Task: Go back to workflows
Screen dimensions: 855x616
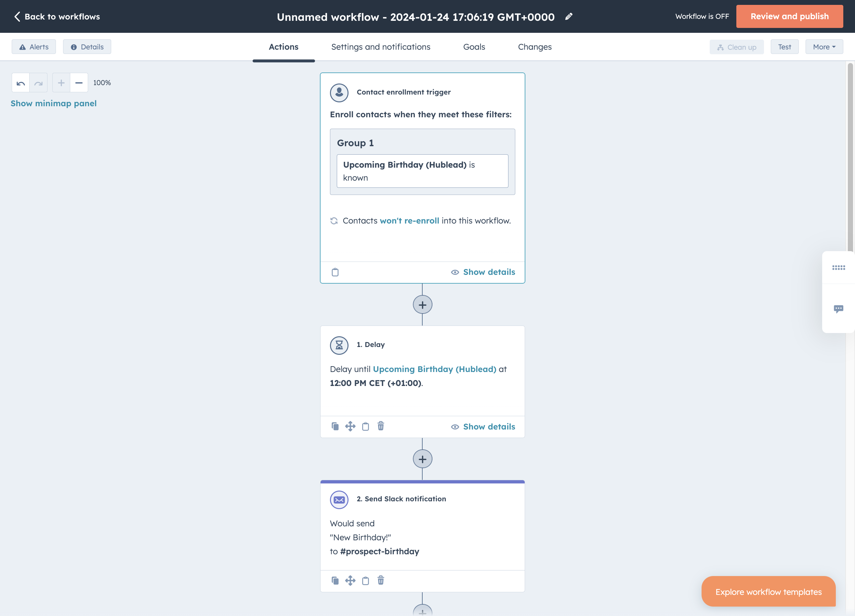Action: (57, 16)
